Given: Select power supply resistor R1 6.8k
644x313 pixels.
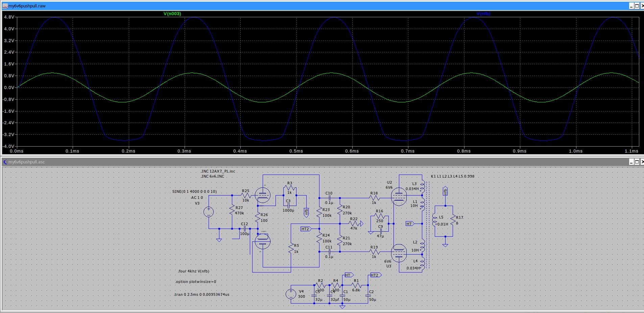Looking at the screenshot, I should pos(356,285).
